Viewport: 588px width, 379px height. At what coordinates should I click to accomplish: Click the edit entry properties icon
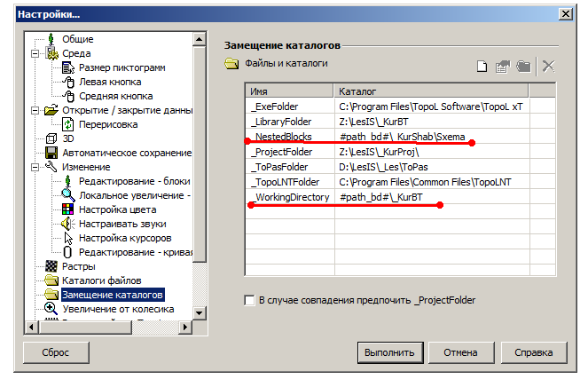pos(503,67)
